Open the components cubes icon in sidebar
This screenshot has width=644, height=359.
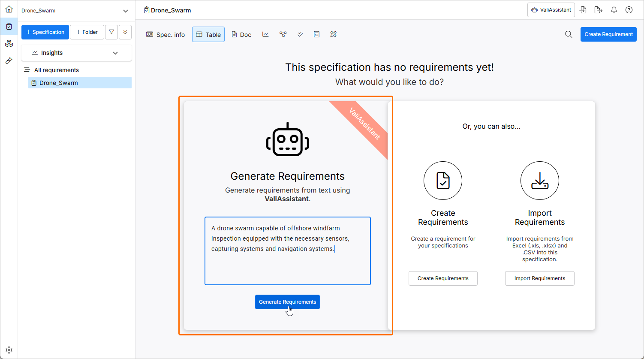(x=9, y=43)
